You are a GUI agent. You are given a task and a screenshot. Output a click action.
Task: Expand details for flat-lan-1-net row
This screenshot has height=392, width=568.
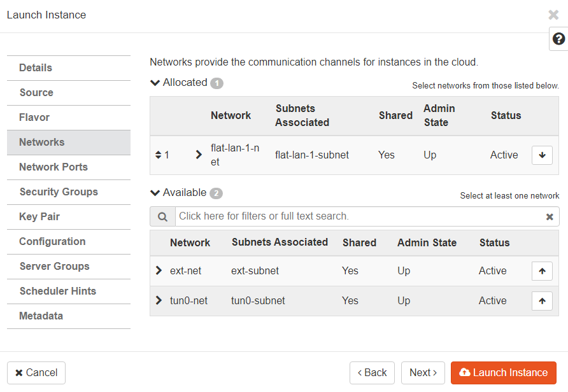(198, 155)
